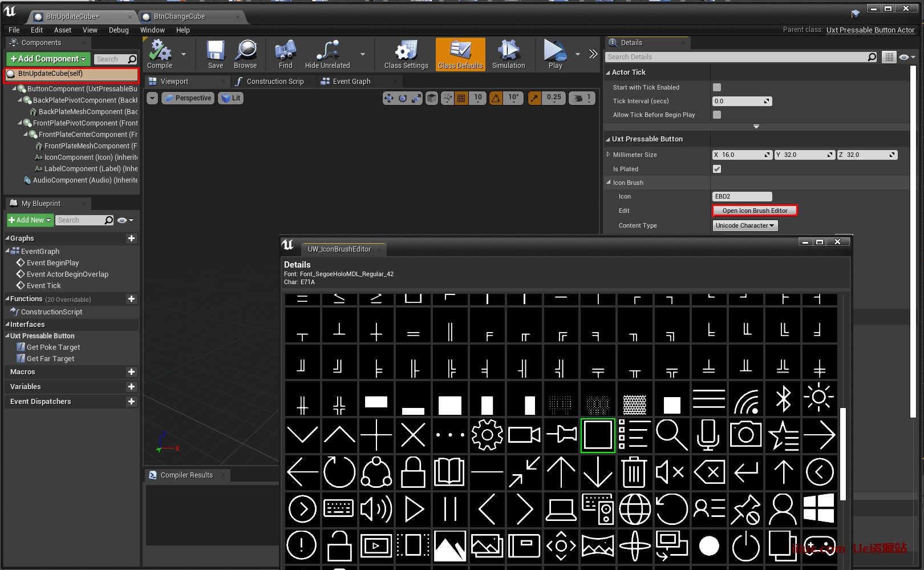The width and height of the screenshot is (924, 570).
Task: Open Uxt Pressable Button Actor parent link
Action: click(x=870, y=30)
